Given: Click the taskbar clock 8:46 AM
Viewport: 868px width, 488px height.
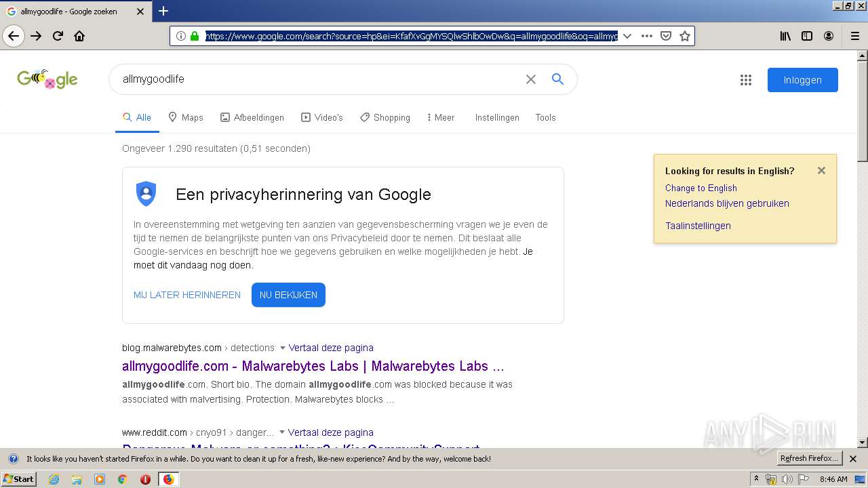Looking at the screenshot, I should 833,479.
